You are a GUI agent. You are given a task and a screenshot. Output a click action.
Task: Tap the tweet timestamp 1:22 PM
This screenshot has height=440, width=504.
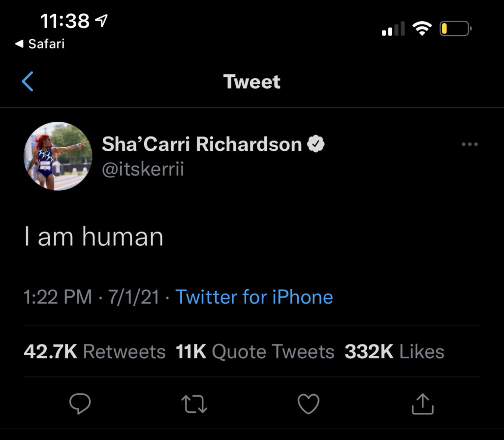click(58, 297)
